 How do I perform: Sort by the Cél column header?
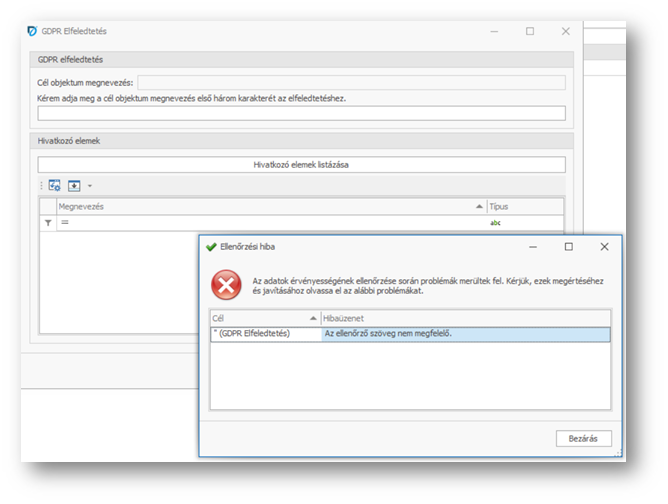(x=262, y=318)
